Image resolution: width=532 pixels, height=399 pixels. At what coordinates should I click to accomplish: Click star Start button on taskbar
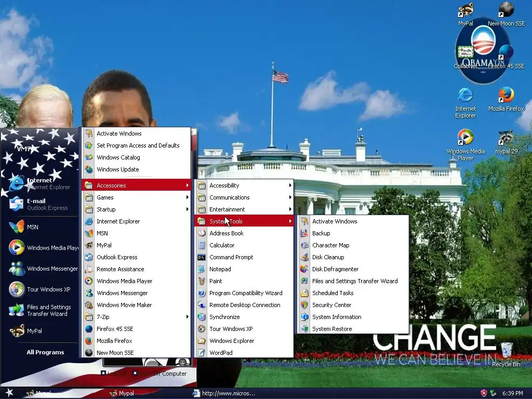pos(8,393)
